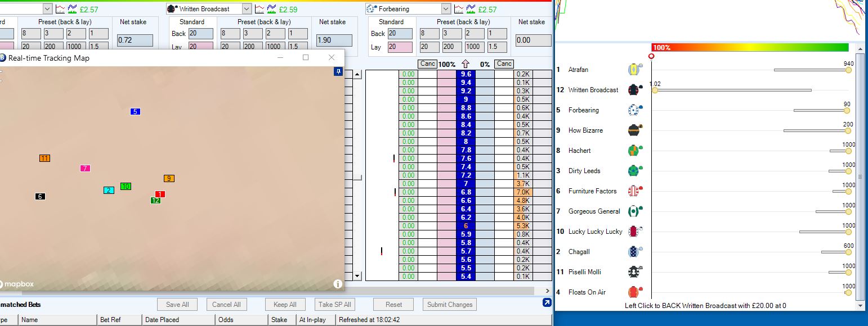Open the depth graph icon beside Forbearing
The height and width of the screenshot is (326, 868).
click(471, 9)
